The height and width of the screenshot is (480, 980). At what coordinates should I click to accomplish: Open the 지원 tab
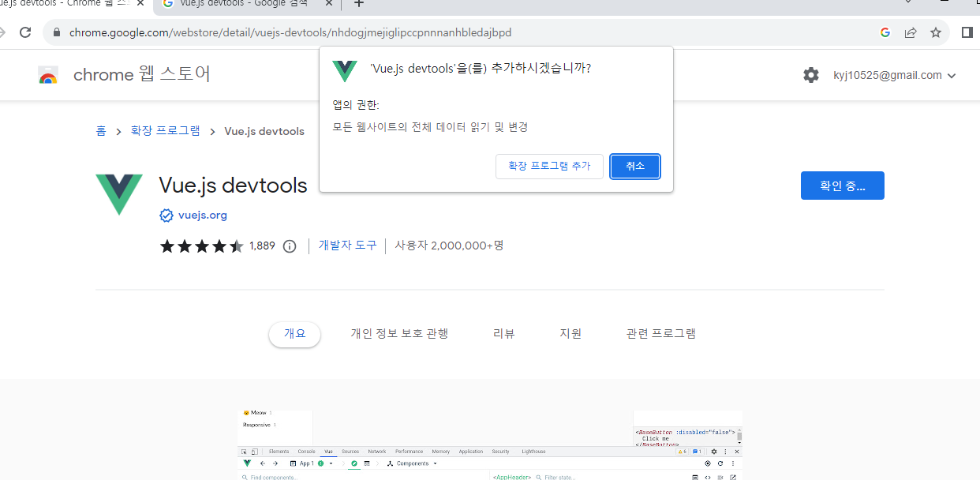pos(570,334)
